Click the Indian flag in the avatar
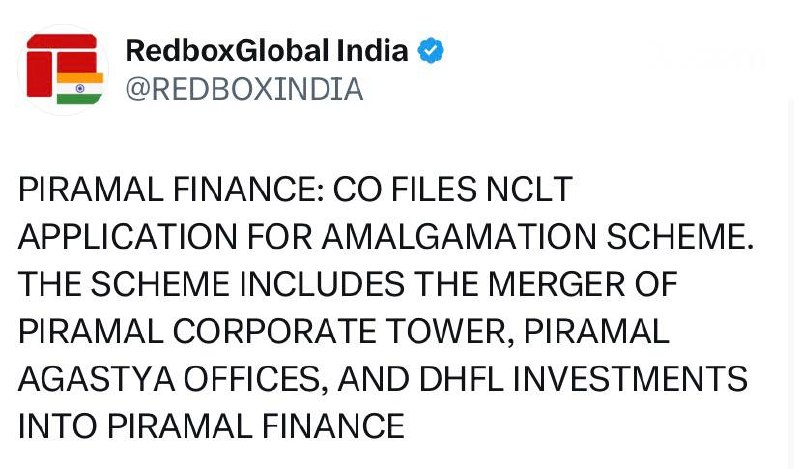 click(80, 87)
